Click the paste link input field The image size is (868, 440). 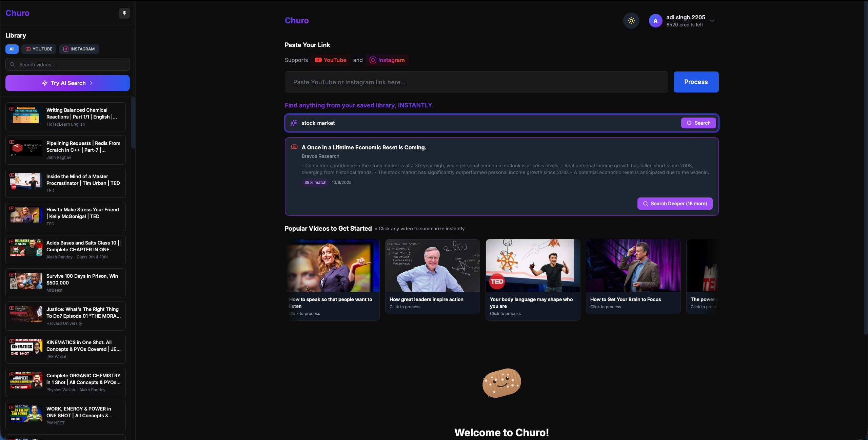click(x=476, y=82)
